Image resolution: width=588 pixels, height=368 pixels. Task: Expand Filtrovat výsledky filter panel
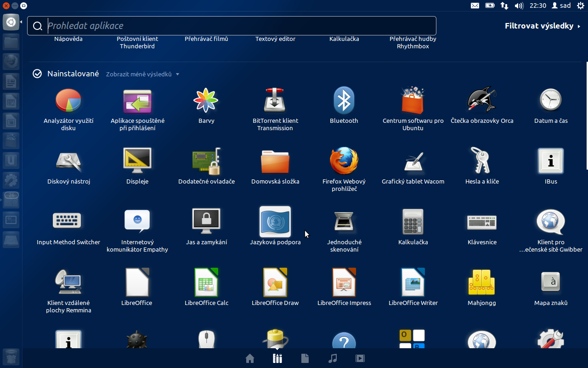[x=542, y=26]
